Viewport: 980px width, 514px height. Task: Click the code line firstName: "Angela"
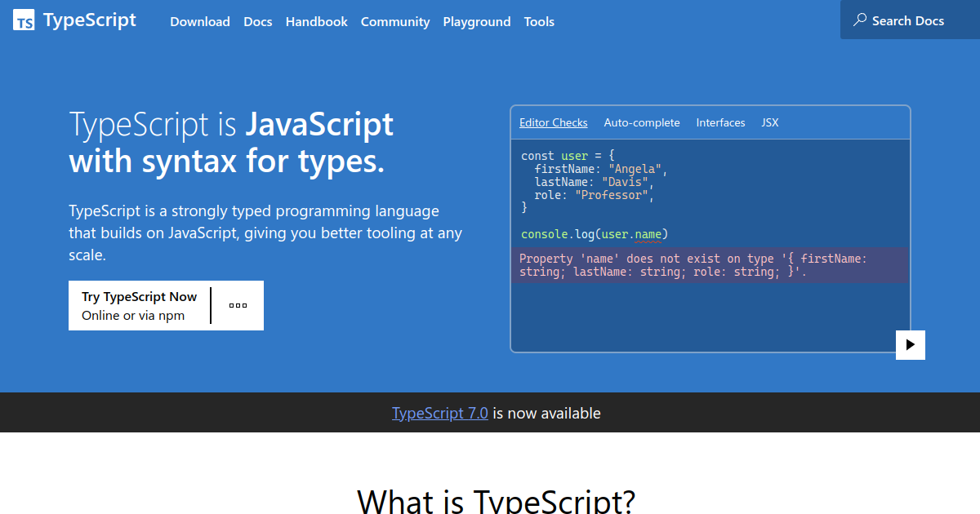point(602,169)
